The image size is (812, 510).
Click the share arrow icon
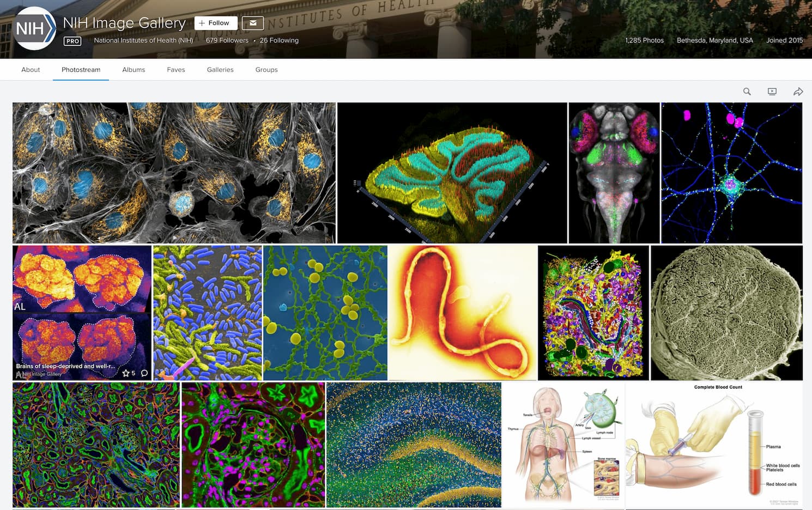[x=798, y=92]
